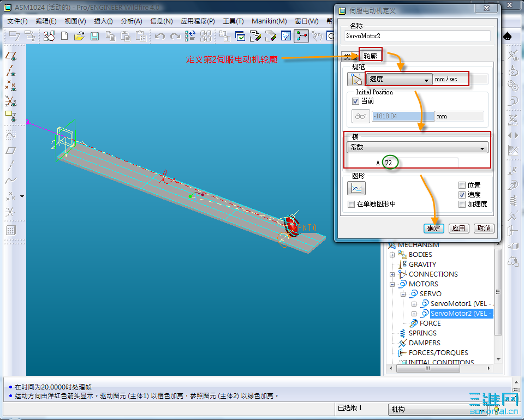Viewport: 524px width, 420px height.
Task: Open the 分析(A) menu
Action: coord(132,21)
